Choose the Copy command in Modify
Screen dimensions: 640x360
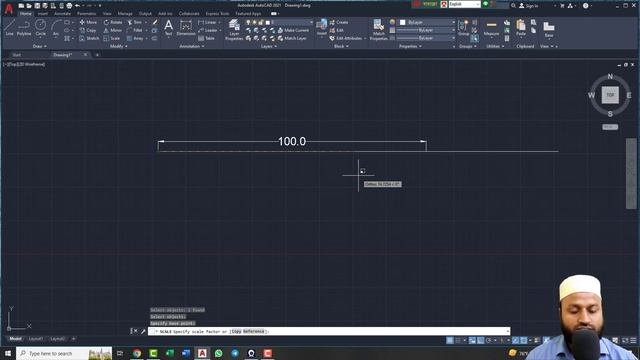[x=88, y=30]
